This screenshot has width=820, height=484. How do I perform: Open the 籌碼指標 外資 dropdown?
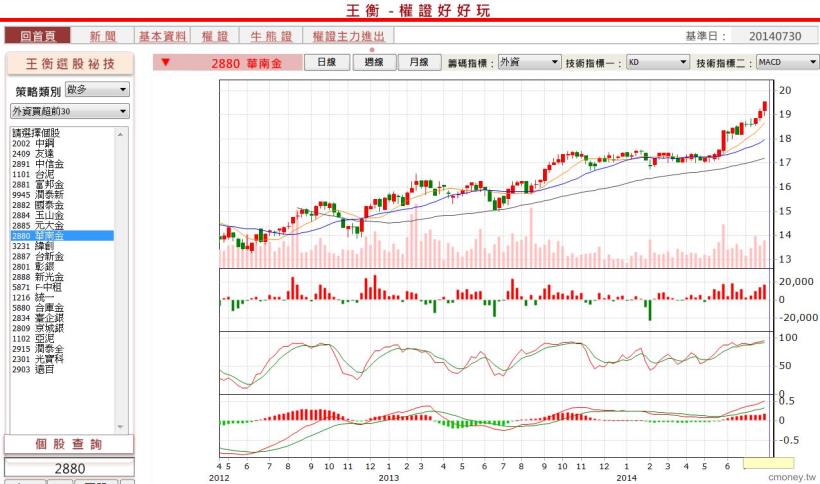pos(529,62)
